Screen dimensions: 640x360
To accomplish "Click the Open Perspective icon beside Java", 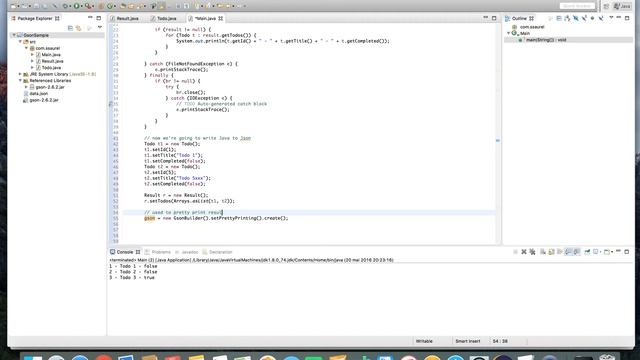I will pyautogui.click(x=607, y=6).
